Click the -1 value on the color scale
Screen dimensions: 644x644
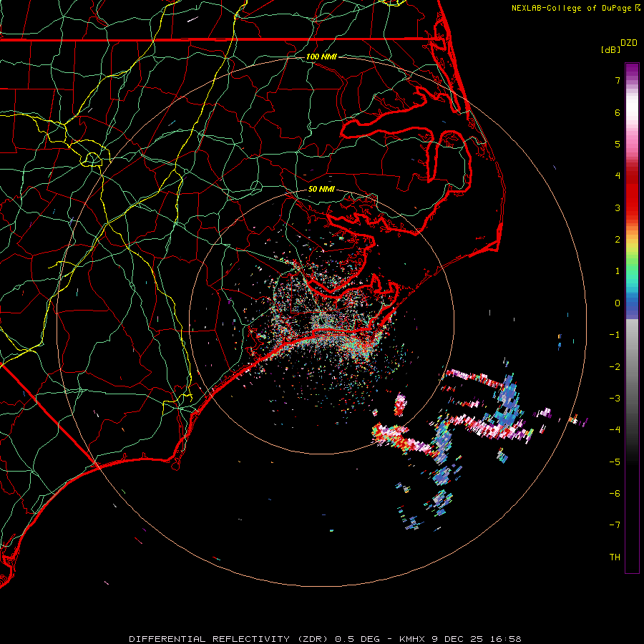[x=615, y=335]
